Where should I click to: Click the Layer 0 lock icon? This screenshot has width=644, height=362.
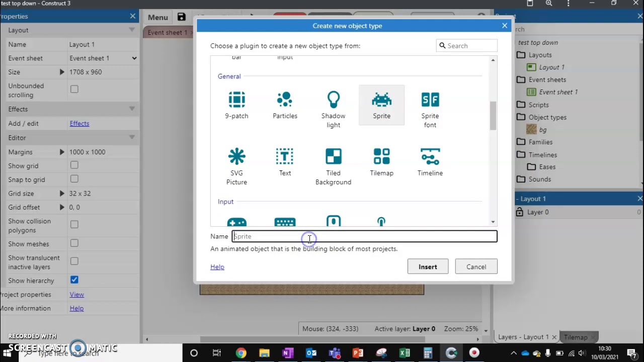[519, 212]
